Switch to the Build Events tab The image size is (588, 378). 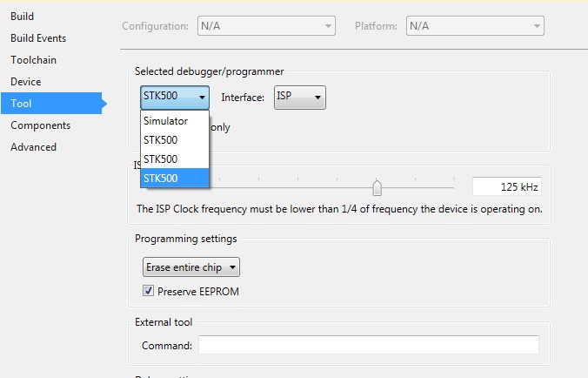(38, 38)
